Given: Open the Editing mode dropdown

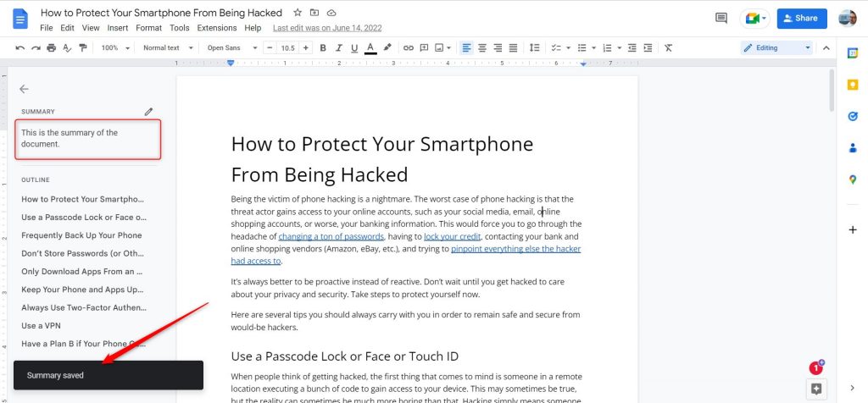Looking at the screenshot, I should click(776, 48).
